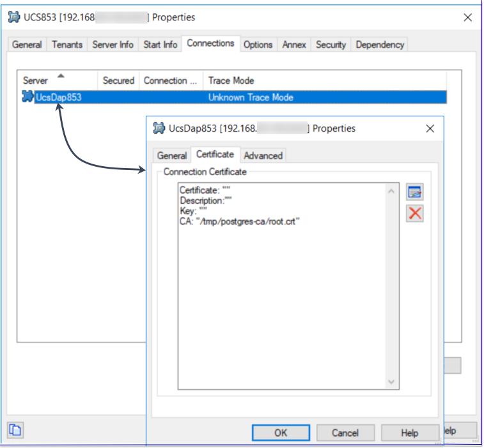The width and height of the screenshot is (484, 448).
Task: Click the Trace Mode column header
Action: click(x=325, y=81)
